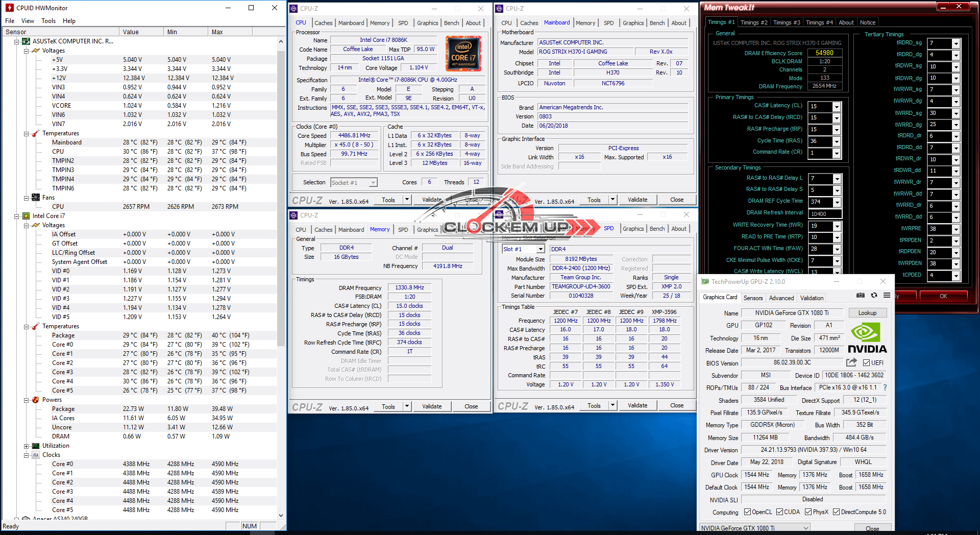Open the Tools menu in HWMonitor
This screenshot has width=980, height=535.
click(48, 21)
